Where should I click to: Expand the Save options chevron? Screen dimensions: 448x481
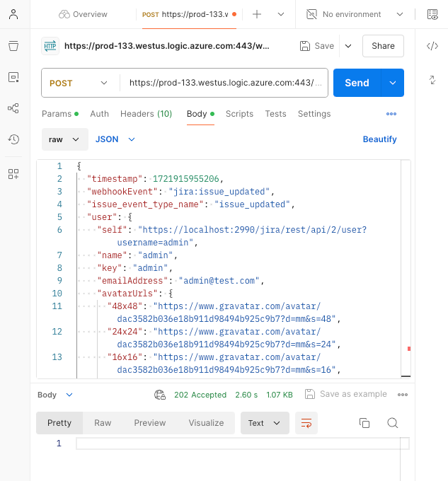pos(348,46)
